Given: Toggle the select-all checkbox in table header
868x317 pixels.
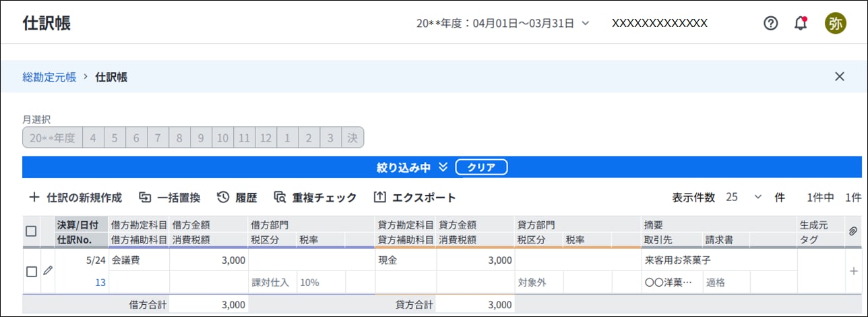Looking at the screenshot, I should point(31,231).
